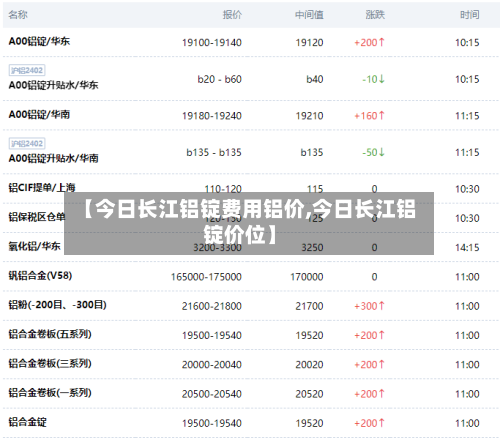Viewport: 500px width, 448px height.
Task: Open the A00铝锭升贴水/华东 row name
Action: click(x=53, y=85)
